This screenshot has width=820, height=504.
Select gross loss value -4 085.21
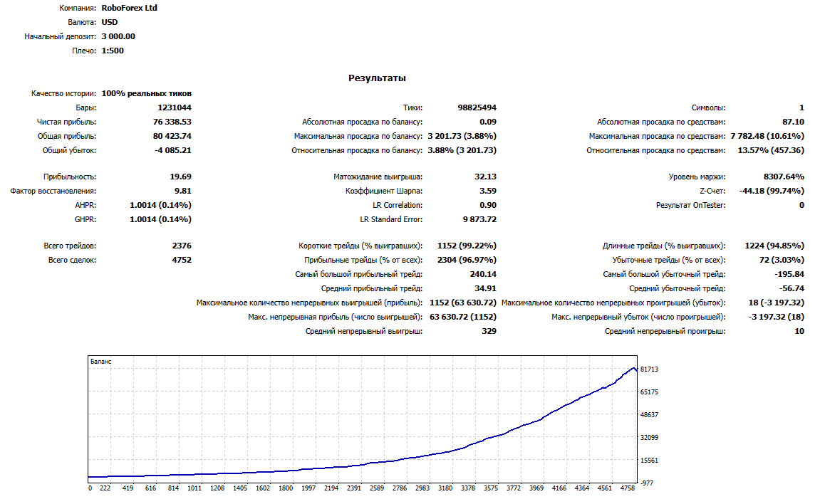tap(173, 150)
